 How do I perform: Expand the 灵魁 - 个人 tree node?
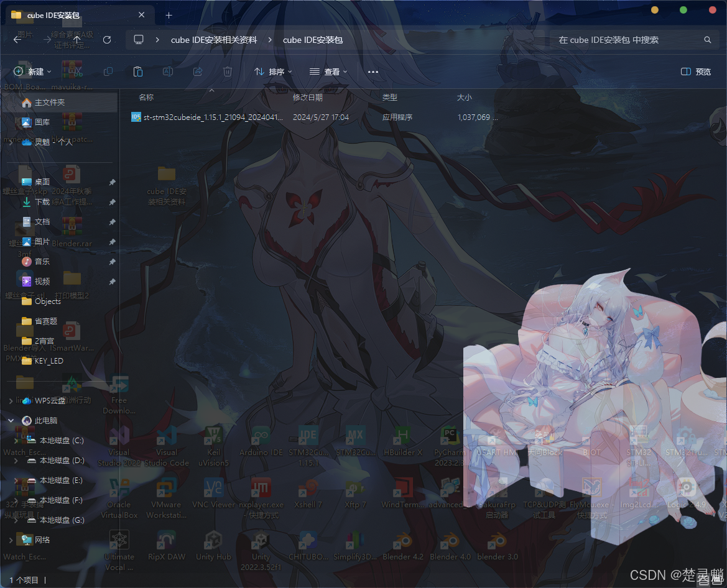pos(11,142)
